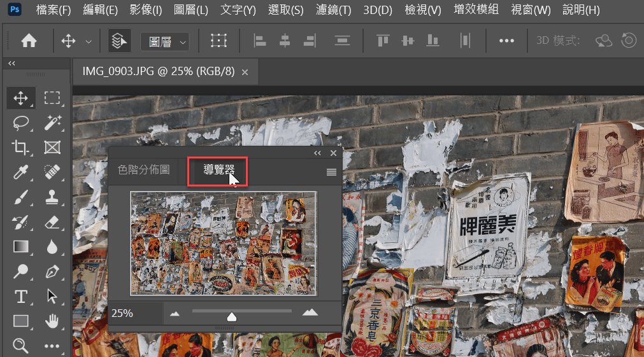Viewport: 644px width, 357px height.
Task: Select the Dodge tool
Action: [20, 271]
